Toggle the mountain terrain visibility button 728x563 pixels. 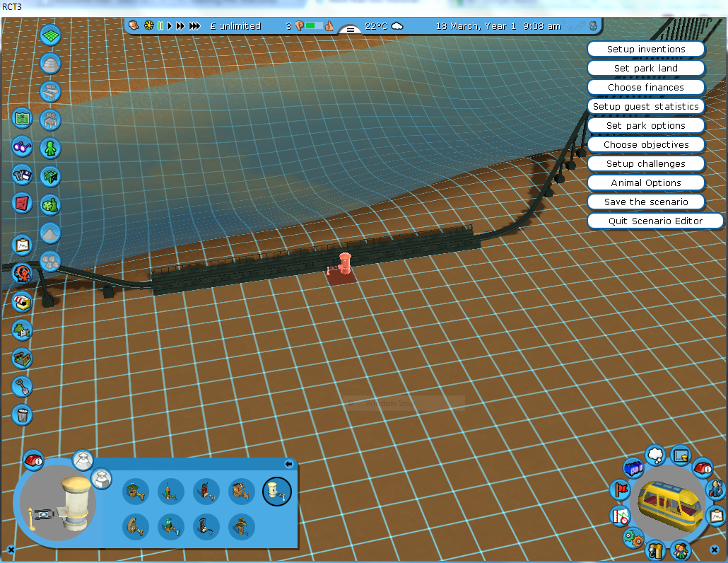click(50, 233)
